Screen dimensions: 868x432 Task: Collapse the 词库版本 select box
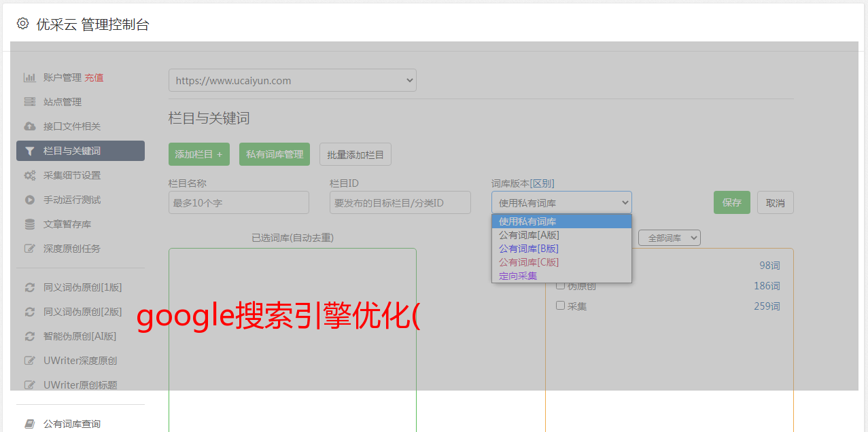(x=561, y=202)
